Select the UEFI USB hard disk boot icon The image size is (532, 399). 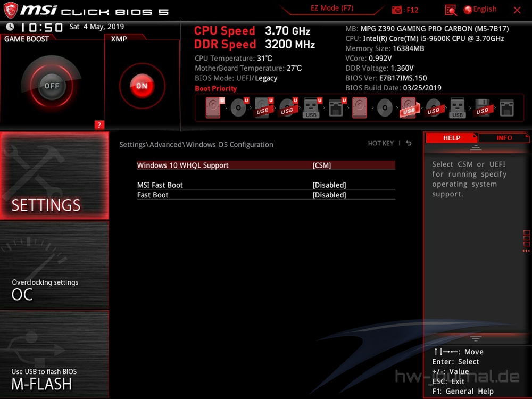(264, 108)
